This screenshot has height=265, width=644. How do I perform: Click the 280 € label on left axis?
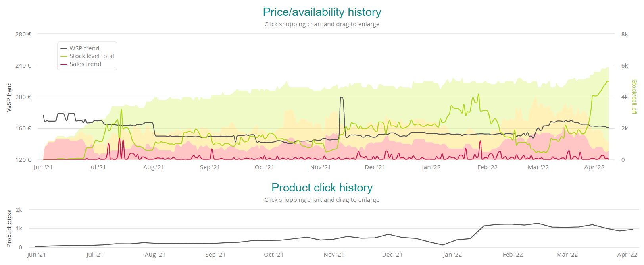23,34
